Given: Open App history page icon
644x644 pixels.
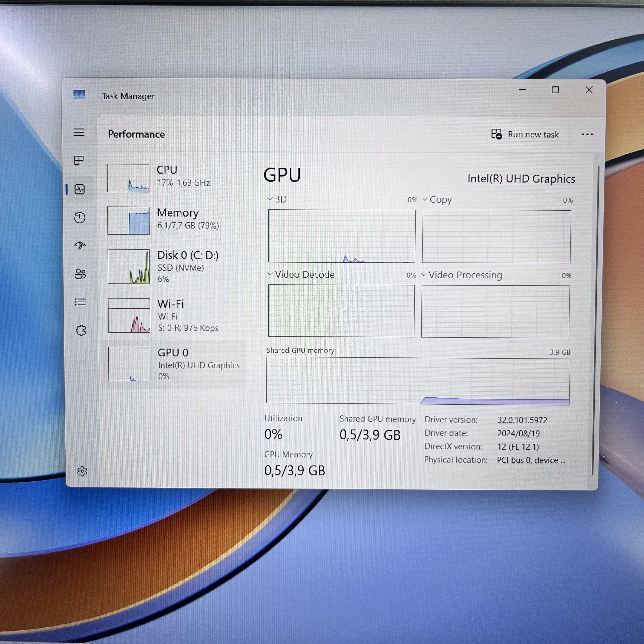Looking at the screenshot, I should (x=80, y=218).
